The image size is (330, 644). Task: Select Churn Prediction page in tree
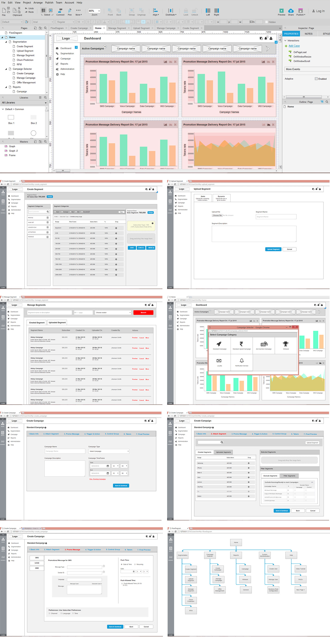(25, 60)
